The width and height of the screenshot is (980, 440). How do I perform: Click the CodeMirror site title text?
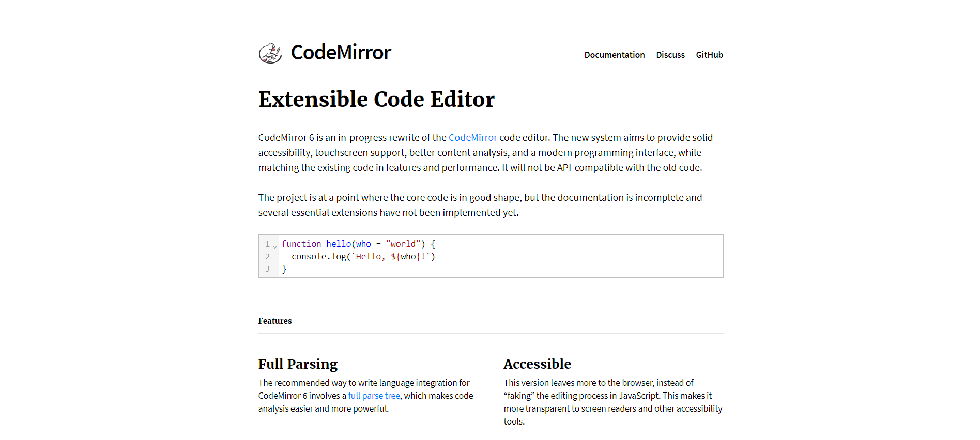(x=341, y=53)
